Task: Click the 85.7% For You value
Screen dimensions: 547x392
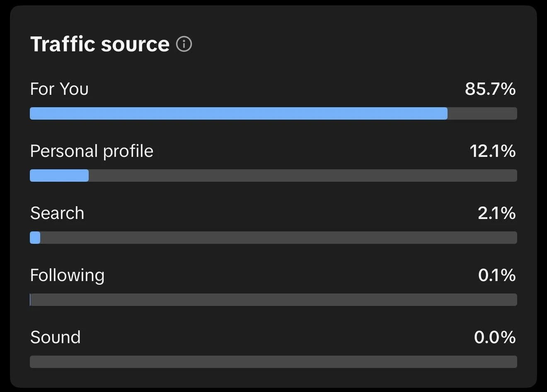Action: (x=490, y=89)
